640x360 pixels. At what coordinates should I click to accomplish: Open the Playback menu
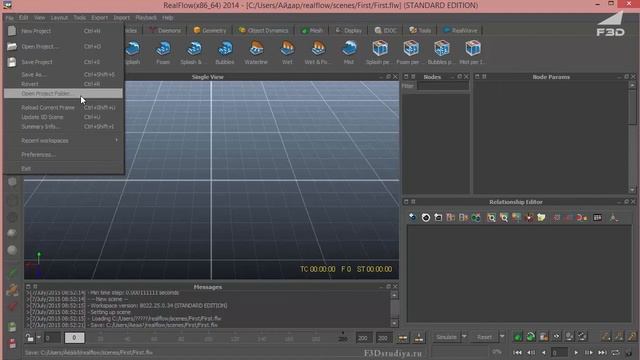146,18
